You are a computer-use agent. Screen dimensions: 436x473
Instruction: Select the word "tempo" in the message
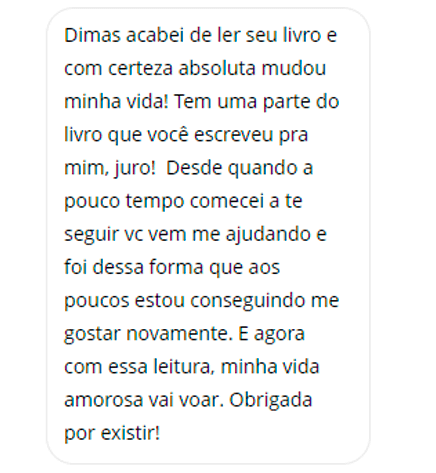click(155, 201)
